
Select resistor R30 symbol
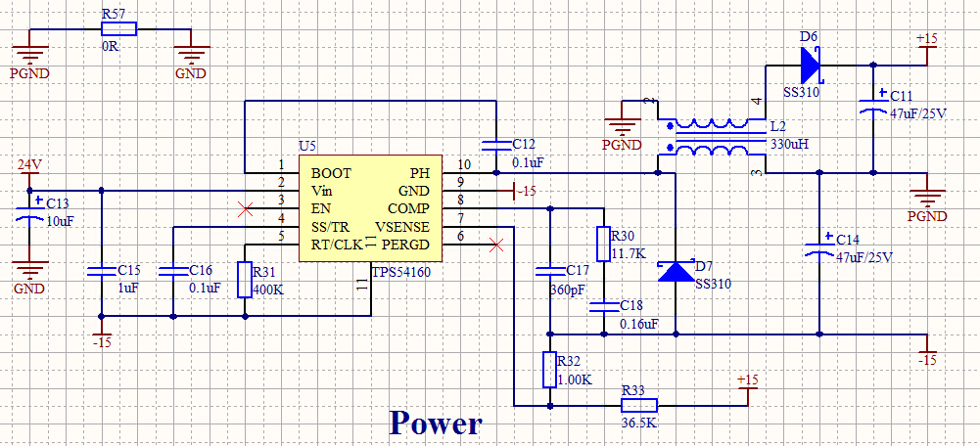603,244
